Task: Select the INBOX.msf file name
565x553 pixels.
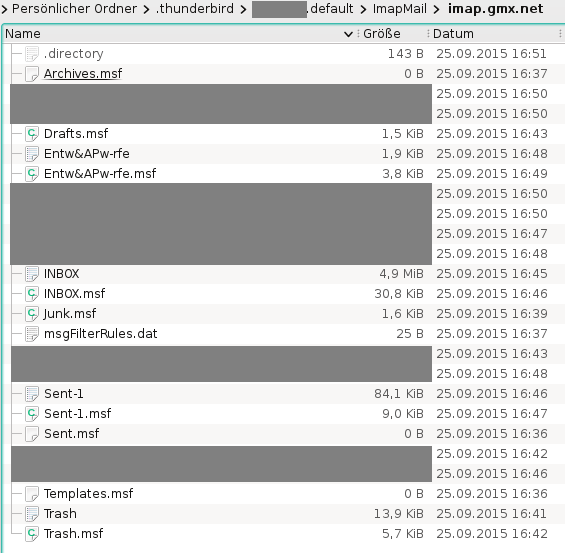Action: (x=74, y=294)
